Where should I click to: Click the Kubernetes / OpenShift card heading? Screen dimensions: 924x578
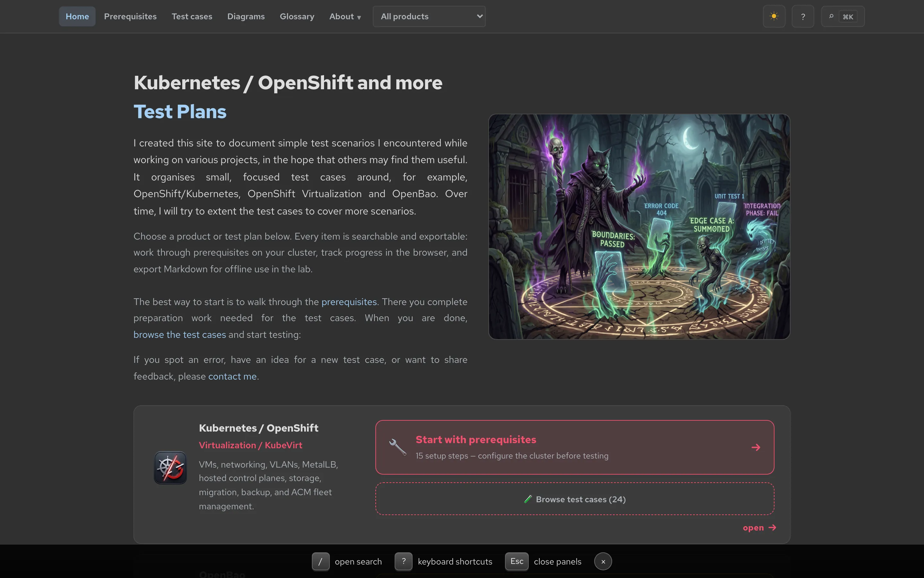click(x=259, y=428)
